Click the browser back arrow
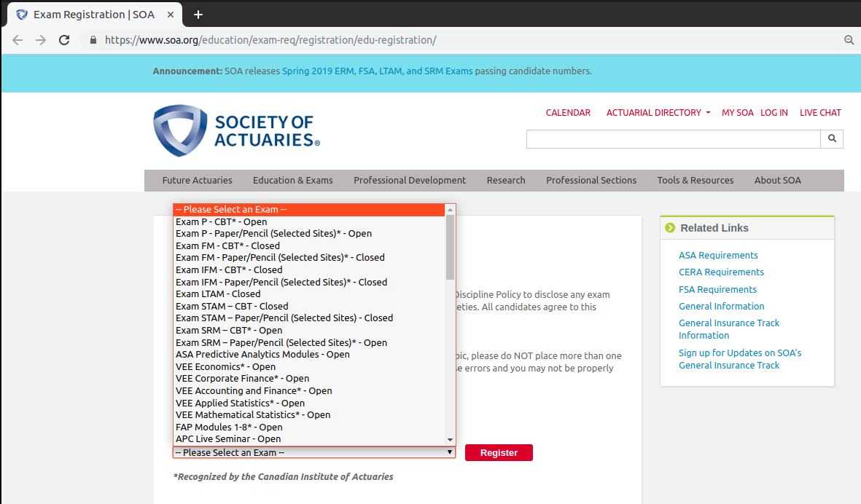861x504 pixels. (x=17, y=40)
